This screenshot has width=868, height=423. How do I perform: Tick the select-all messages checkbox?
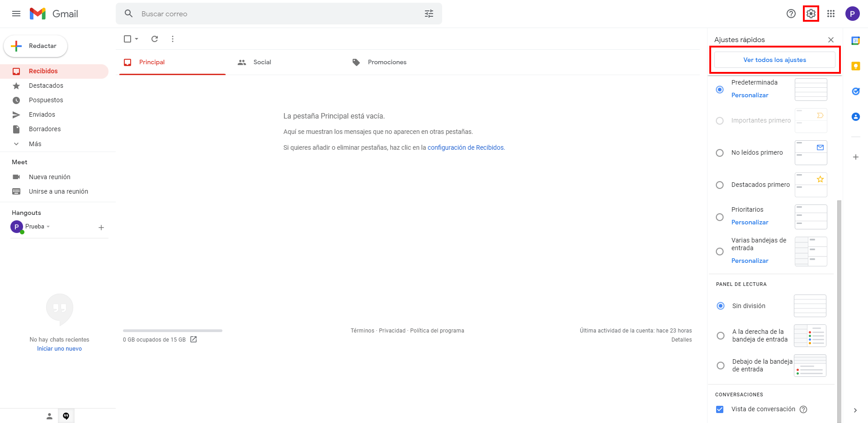[127, 39]
